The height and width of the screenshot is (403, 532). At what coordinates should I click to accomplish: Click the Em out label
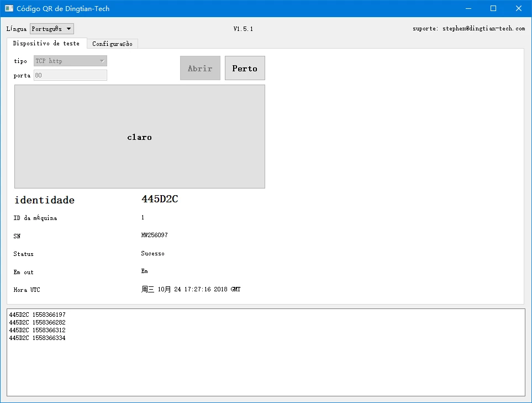23,273
